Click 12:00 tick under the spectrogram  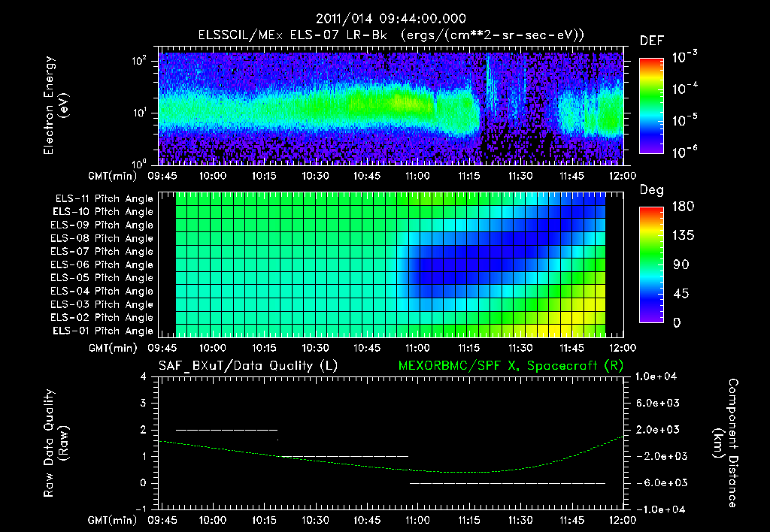622,176
